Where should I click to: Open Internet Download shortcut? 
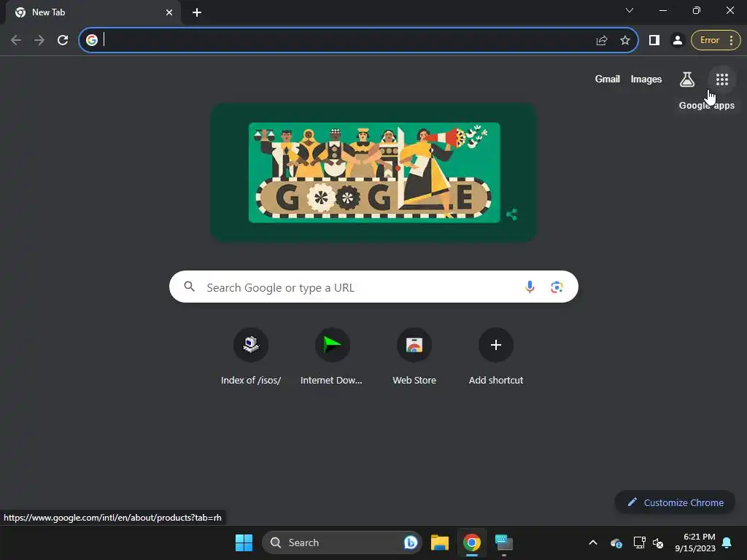[x=332, y=356]
